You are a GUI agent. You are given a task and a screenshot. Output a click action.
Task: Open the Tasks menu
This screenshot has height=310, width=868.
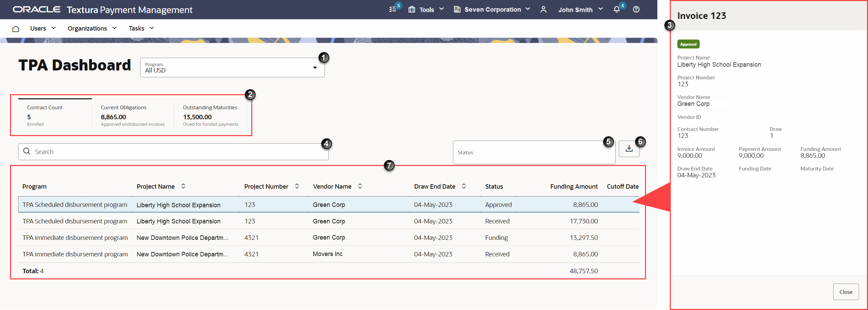tap(141, 28)
